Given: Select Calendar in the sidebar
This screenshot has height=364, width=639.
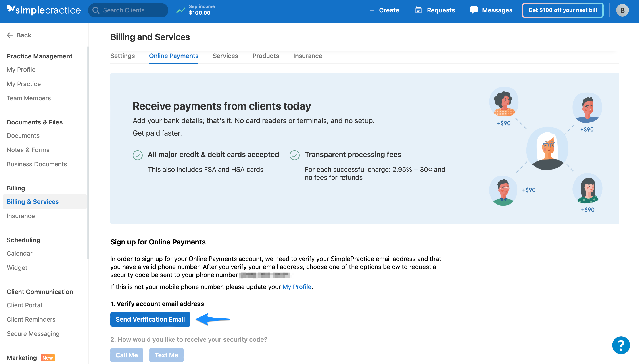Looking at the screenshot, I should click(19, 253).
